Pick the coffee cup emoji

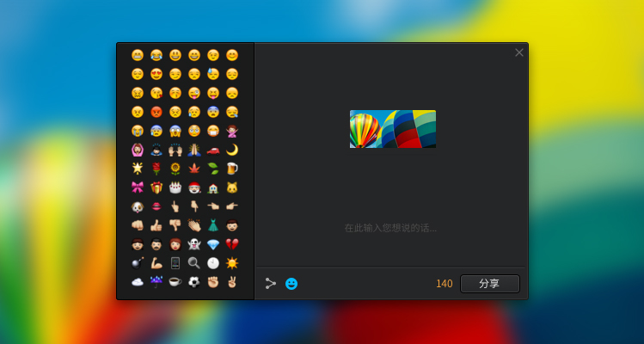175,282
